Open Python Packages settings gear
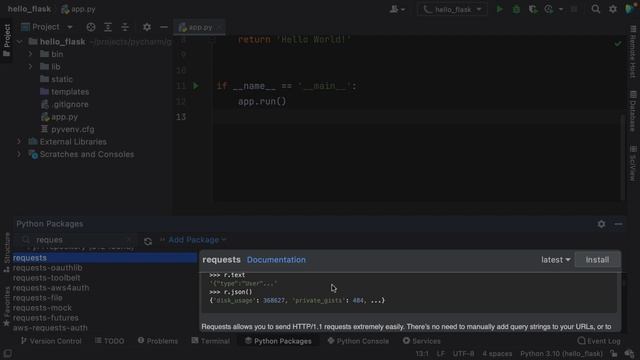 601,224
